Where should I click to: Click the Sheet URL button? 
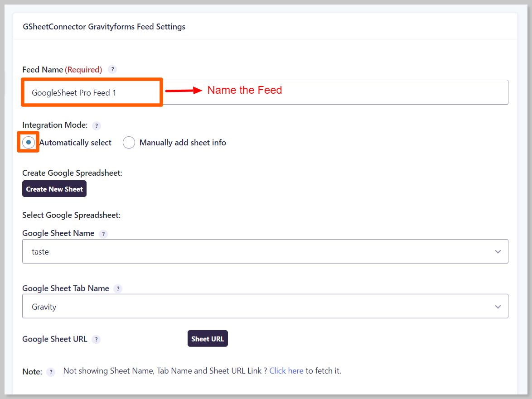(208, 339)
